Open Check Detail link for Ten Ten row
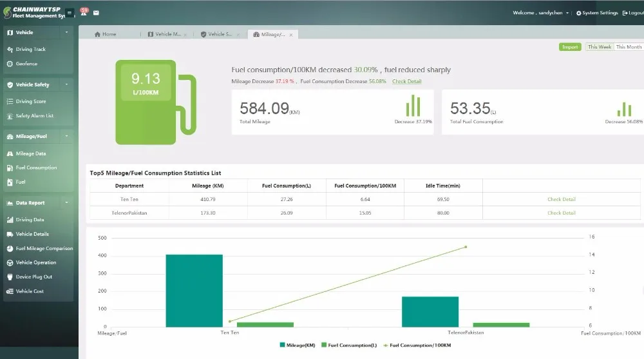Viewport: 644px width, 359px height. click(x=561, y=199)
